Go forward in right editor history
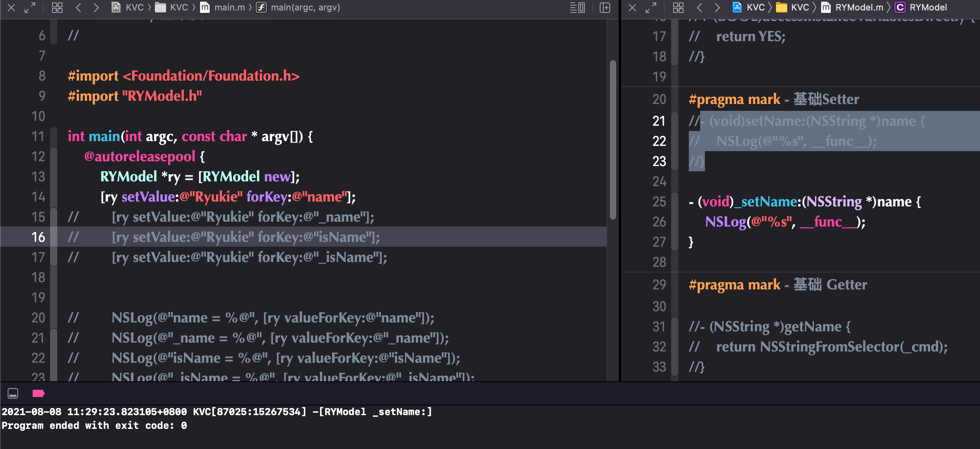Image resolution: width=980 pixels, height=449 pixels. point(717,8)
